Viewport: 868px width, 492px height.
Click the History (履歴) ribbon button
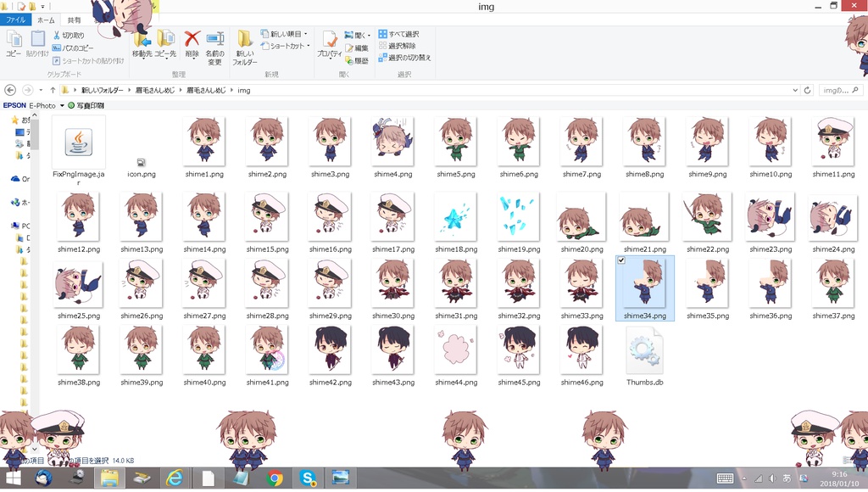point(357,60)
